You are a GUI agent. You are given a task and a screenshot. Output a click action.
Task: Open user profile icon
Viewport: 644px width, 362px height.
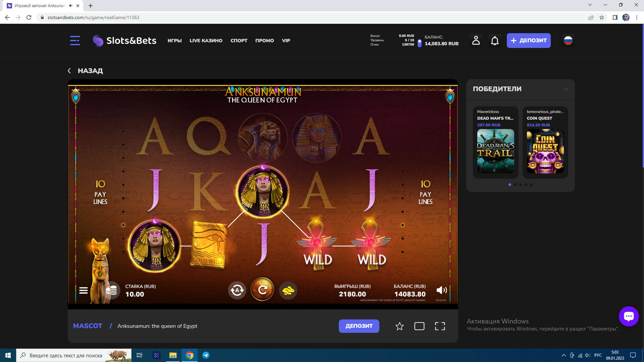pos(476,41)
